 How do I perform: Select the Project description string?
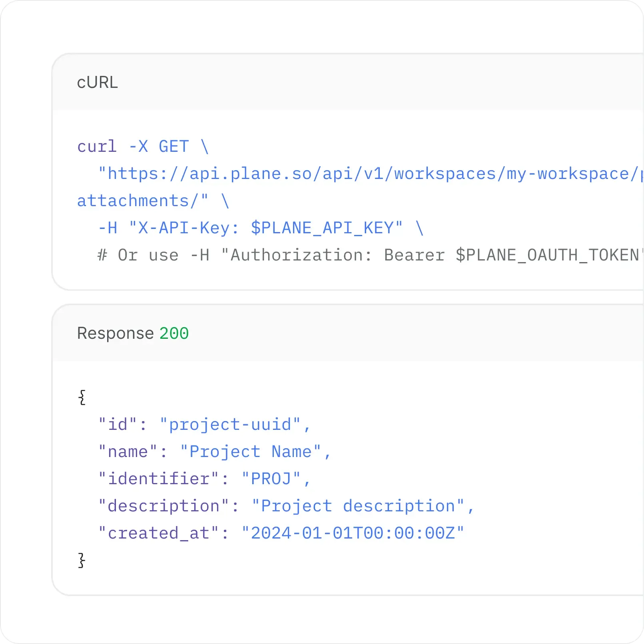[362, 505]
